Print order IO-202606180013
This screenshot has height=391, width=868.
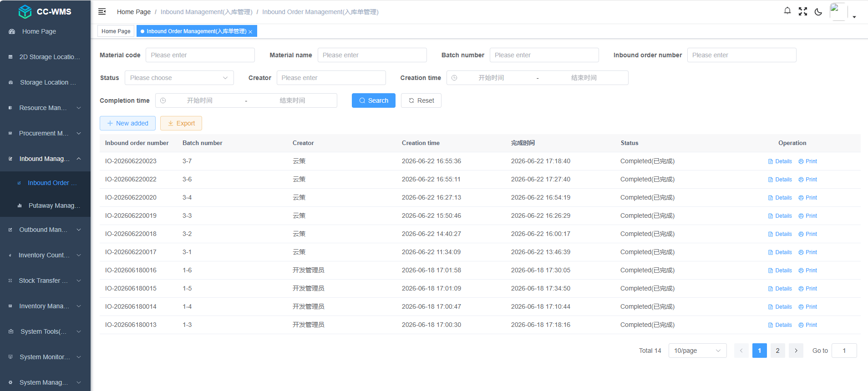(808, 325)
